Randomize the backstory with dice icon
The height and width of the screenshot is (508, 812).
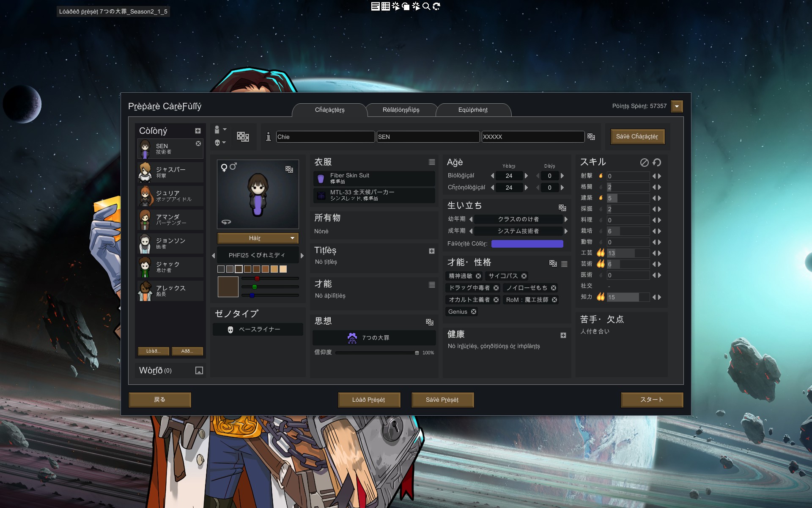tap(562, 207)
